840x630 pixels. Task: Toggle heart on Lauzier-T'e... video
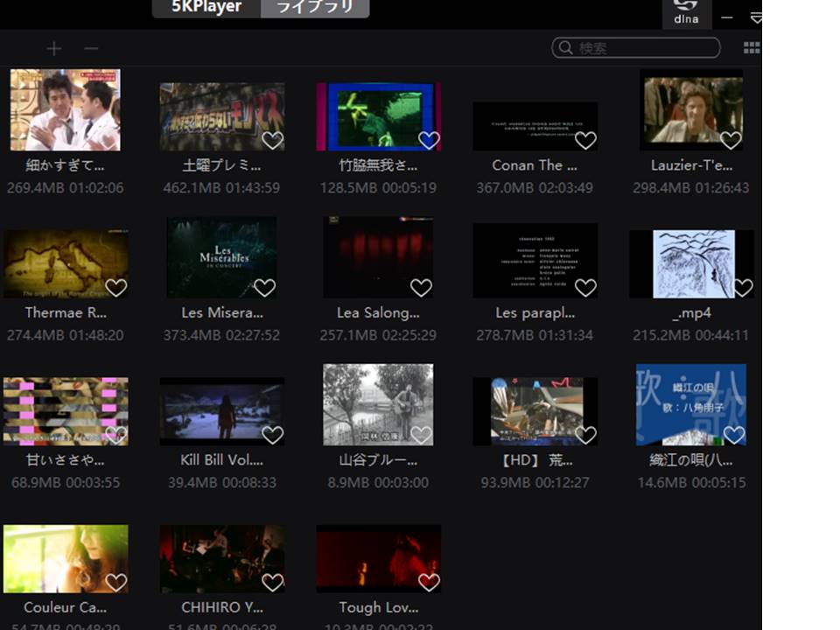click(731, 140)
